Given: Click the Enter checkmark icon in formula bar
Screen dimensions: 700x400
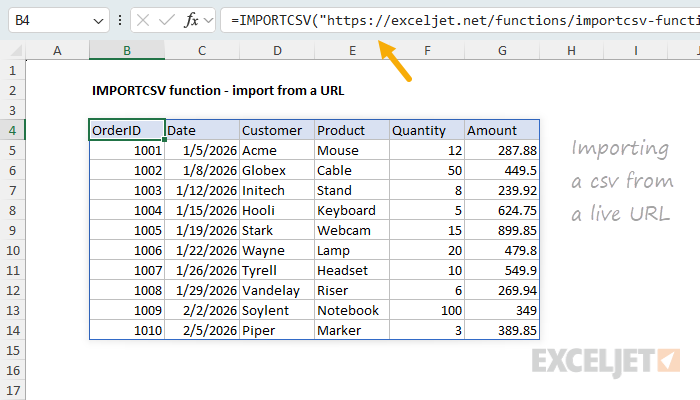Looking at the screenshot, I should point(167,20).
